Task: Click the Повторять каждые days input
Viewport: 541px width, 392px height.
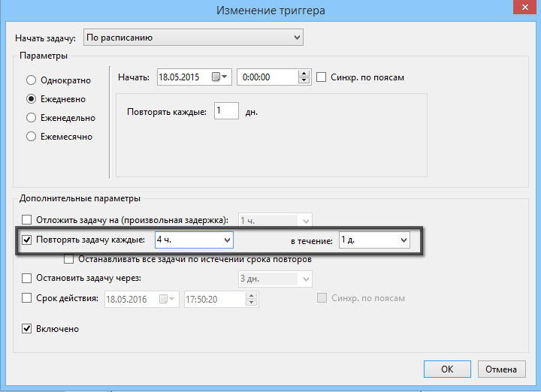Action: [226, 110]
